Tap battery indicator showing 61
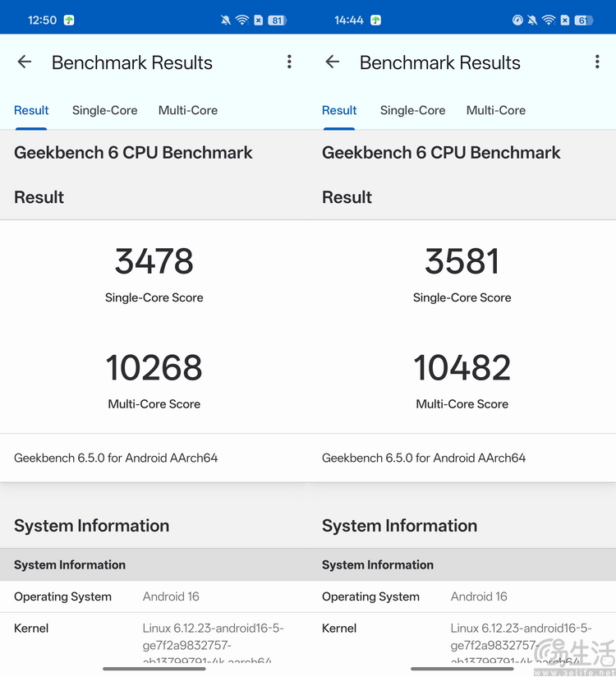Image resolution: width=616 pixels, height=677 pixels. pos(583,20)
